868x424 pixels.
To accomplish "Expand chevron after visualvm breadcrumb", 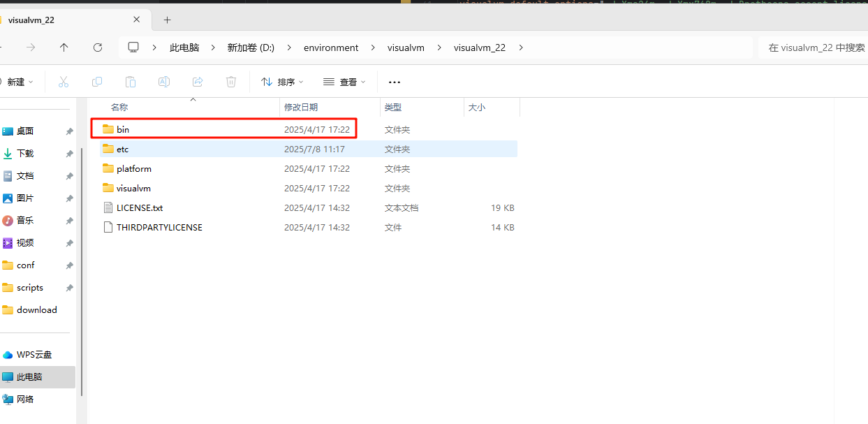I will 439,47.
